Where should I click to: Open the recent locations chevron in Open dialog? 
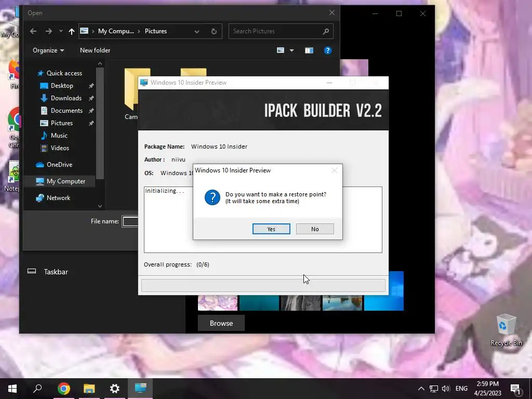tap(61, 31)
